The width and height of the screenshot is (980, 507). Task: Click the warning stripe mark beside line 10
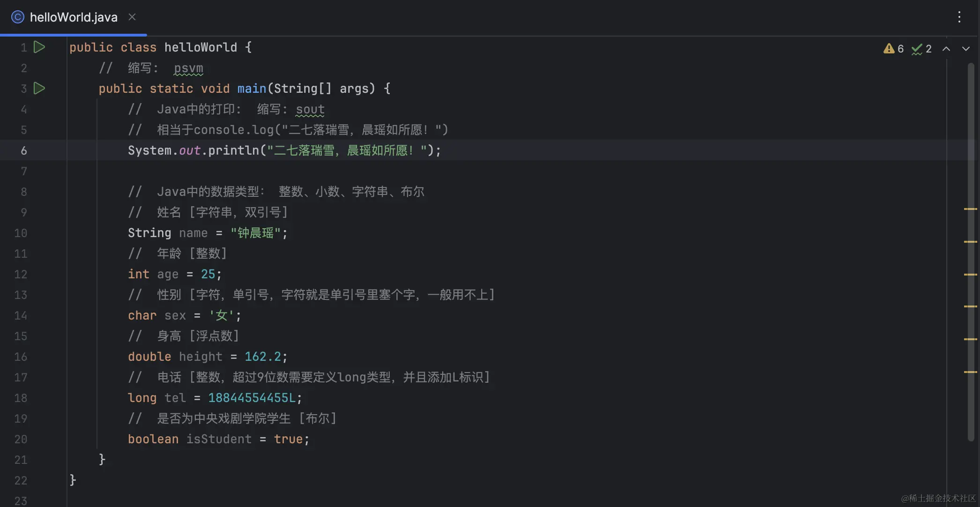(x=970, y=241)
